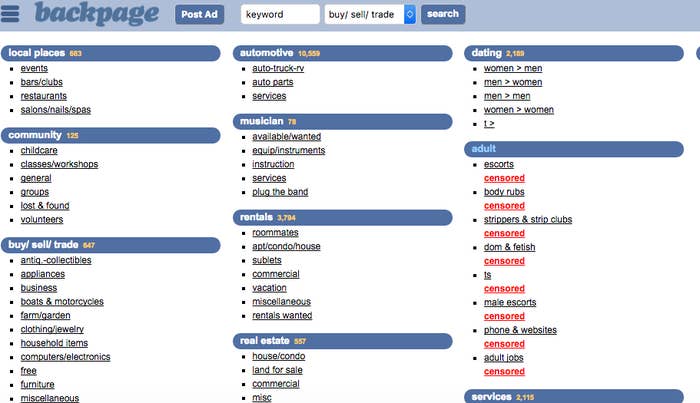Image resolution: width=700 pixels, height=403 pixels.
Task: Focus the keyword search field
Action: click(280, 14)
